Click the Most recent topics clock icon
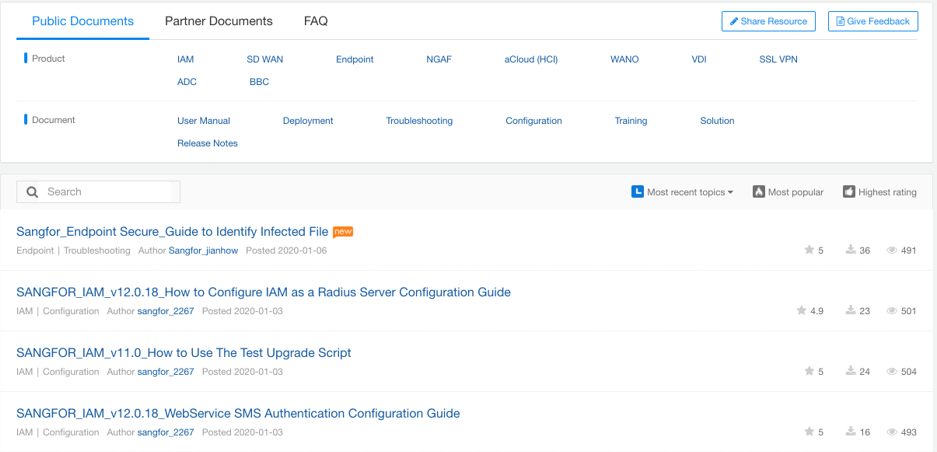 tap(637, 192)
